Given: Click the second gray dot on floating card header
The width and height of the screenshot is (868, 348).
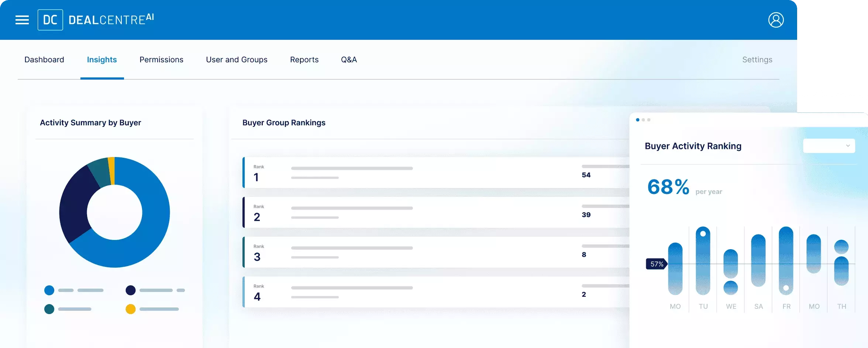Looking at the screenshot, I should (x=649, y=120).
